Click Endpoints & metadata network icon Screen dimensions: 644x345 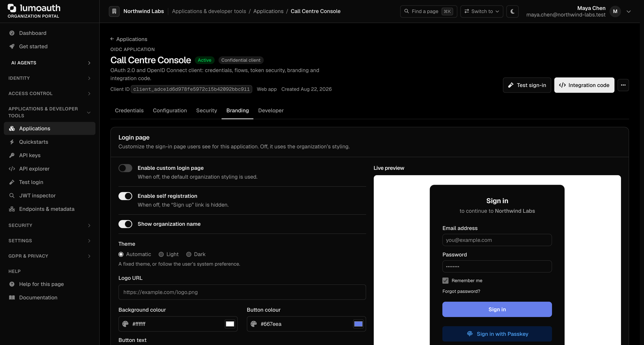point(12,209)
